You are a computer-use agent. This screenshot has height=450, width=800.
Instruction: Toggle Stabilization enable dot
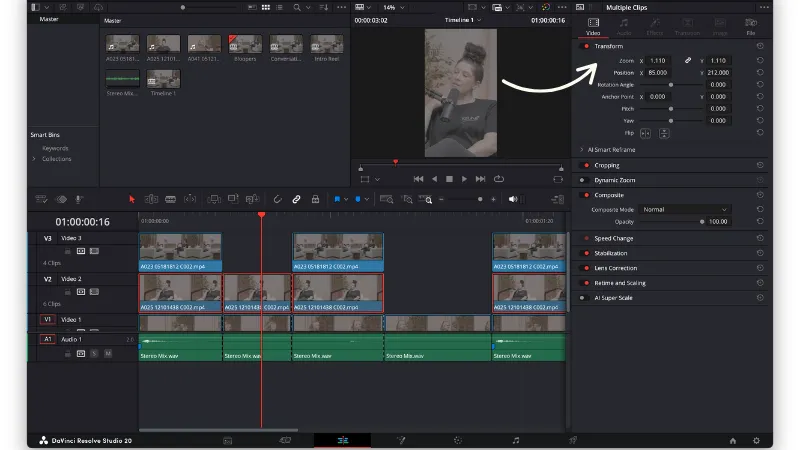tap(586, 253)
